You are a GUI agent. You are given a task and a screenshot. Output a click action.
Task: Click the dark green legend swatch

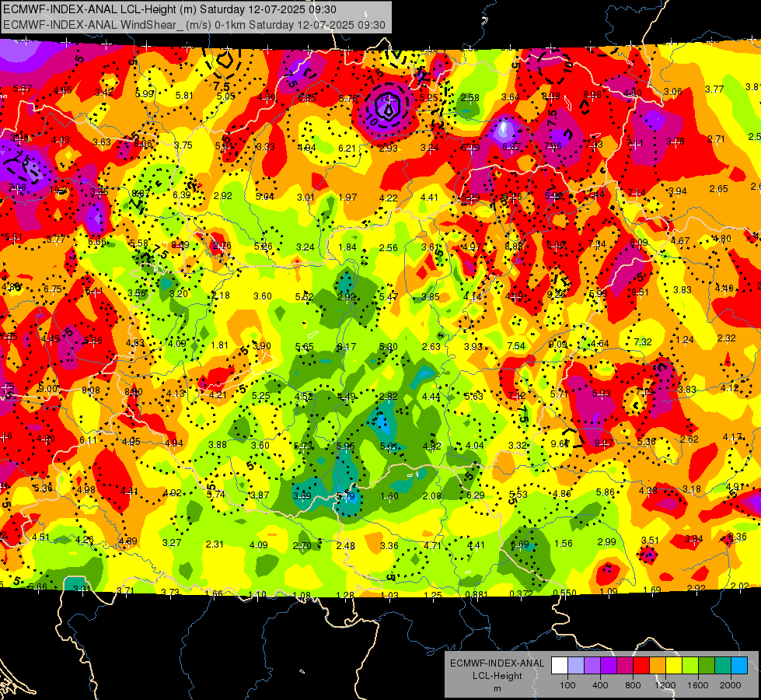707,666
